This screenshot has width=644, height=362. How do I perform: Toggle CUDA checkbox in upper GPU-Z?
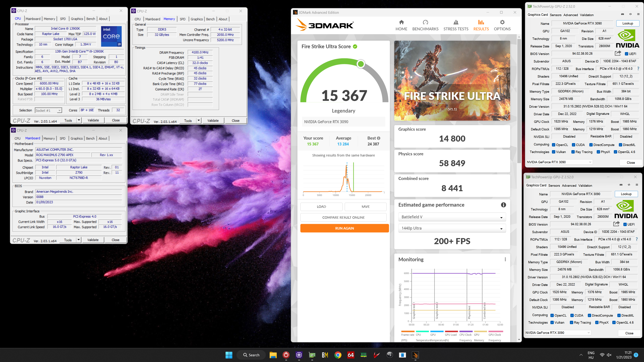click(x=574, y=145)
